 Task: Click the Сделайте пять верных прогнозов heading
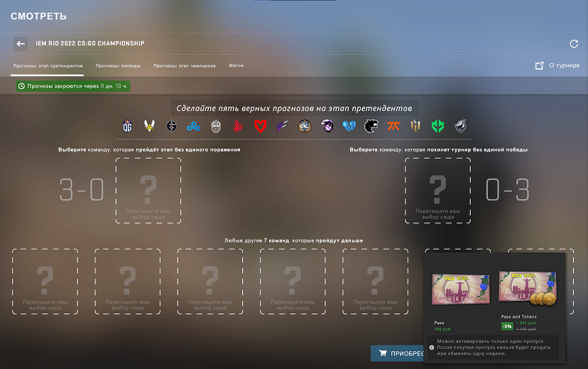[x=295, y=108]
